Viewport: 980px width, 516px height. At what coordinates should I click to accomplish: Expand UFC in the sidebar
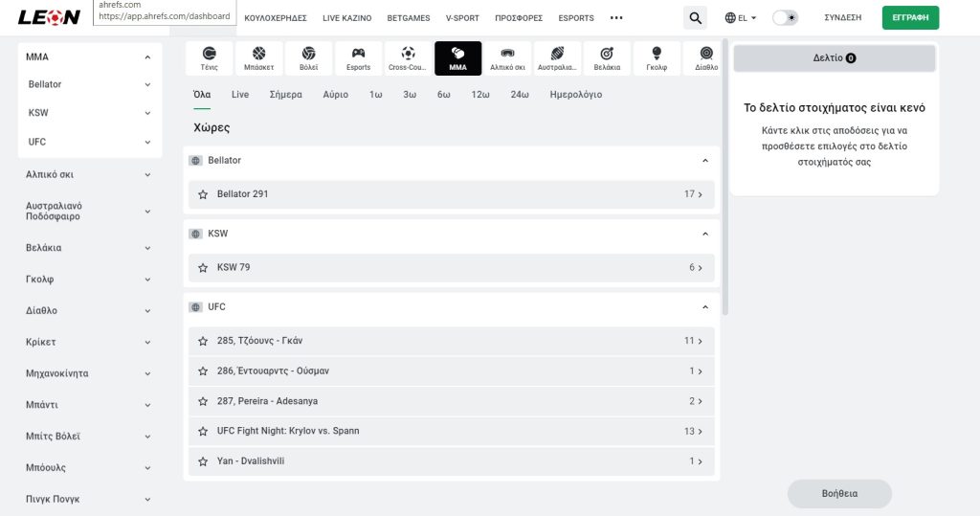(147, 142)
